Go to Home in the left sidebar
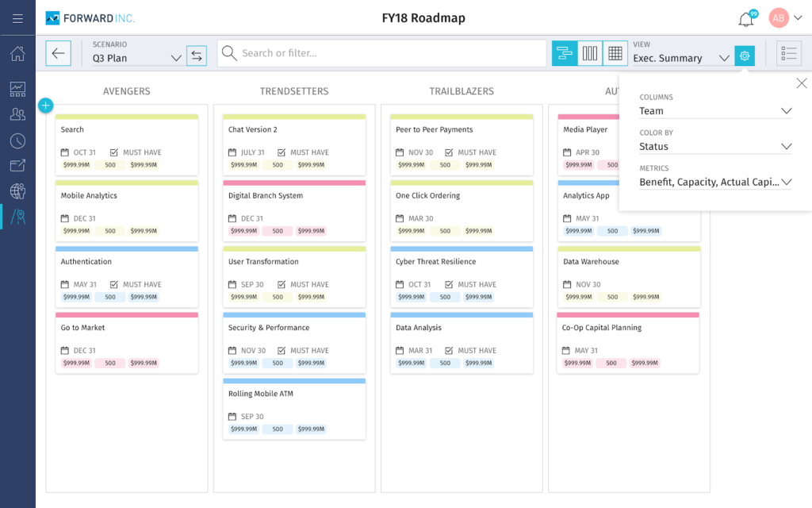 [17, 54]
